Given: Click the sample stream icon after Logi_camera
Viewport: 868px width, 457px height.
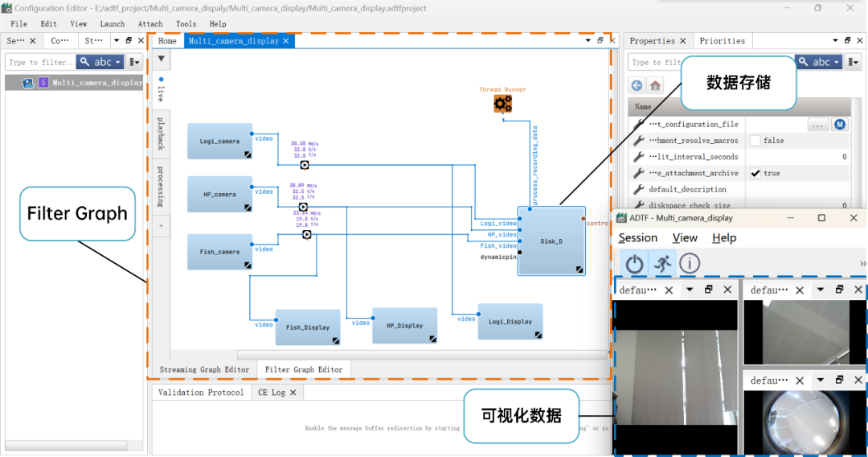Looking at the screenshot, I should click(305, 165).
